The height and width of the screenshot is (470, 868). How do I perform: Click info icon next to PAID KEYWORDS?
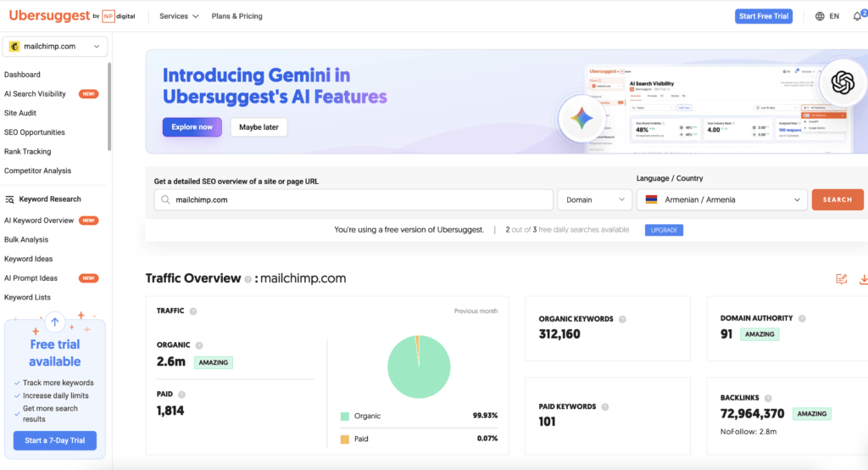coord(605,407)
